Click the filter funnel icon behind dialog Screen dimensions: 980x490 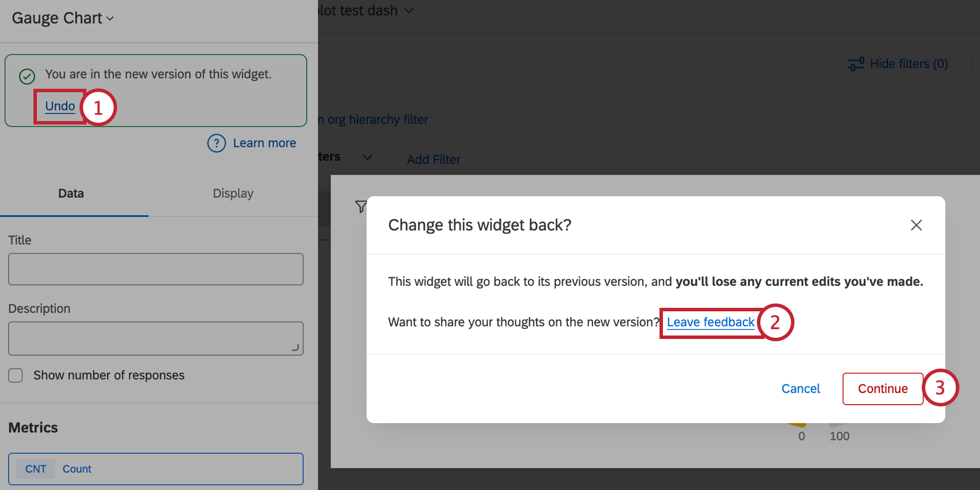[360, 206]
